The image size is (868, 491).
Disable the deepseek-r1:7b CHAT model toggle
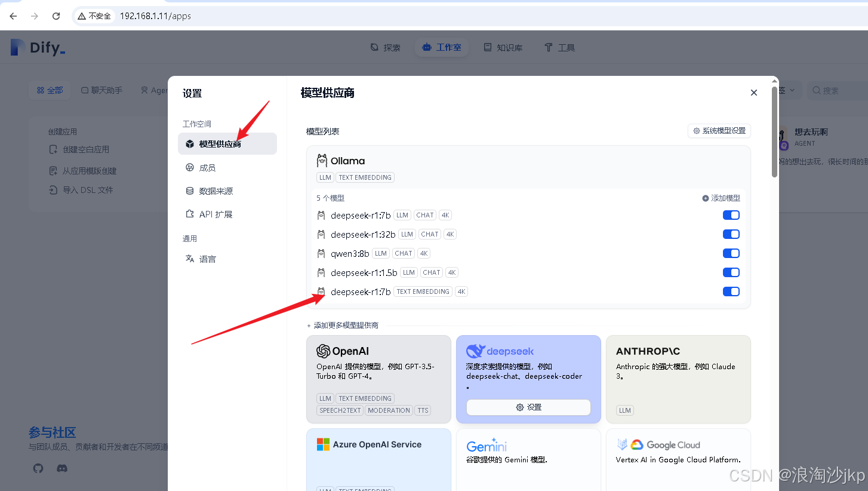pyautogui.click(x=731, y=215)
